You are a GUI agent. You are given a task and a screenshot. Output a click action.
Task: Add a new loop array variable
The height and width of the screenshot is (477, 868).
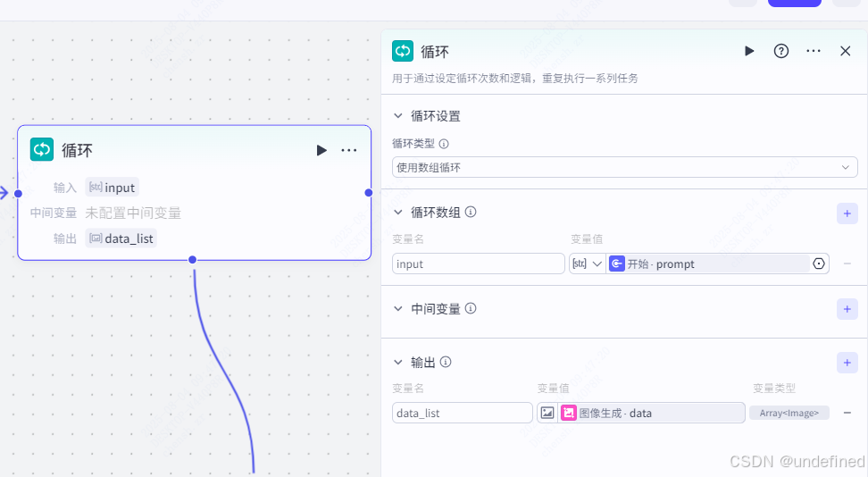[847, 213]
